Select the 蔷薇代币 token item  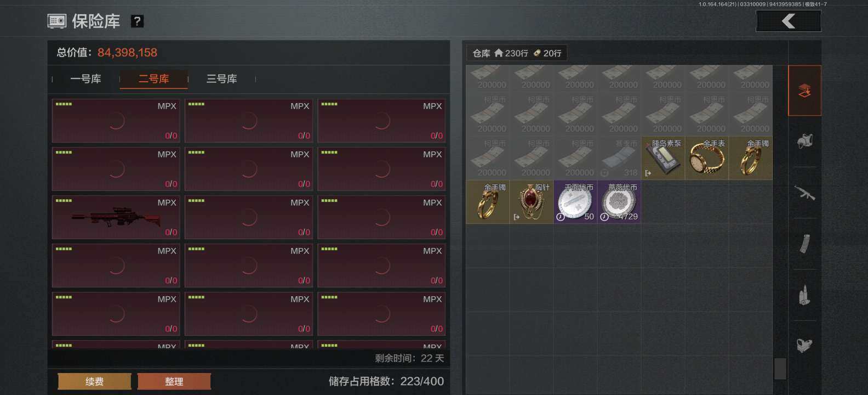(x=619, y=202)
